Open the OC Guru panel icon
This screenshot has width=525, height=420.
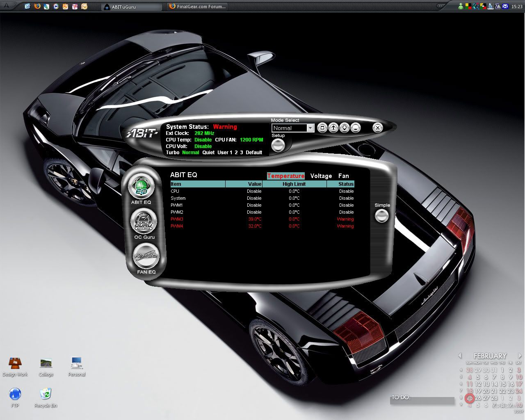tap(144, 221)
